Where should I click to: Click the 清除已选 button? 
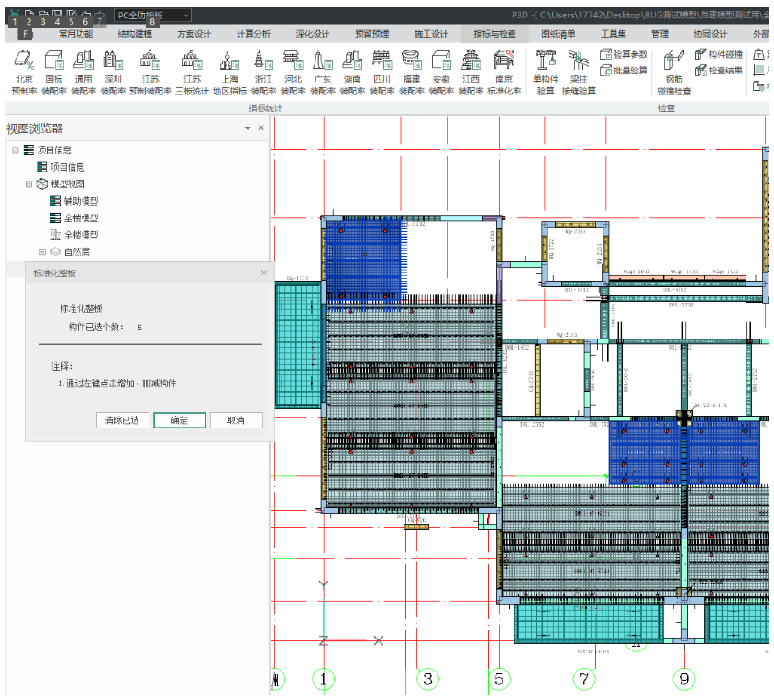coord(122,420)
